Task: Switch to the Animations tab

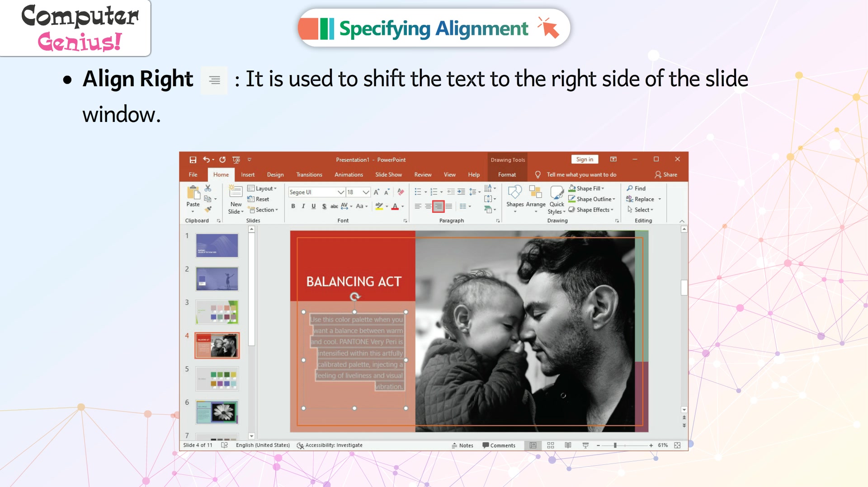Action: pyautogui.click(x=349, y=174)
